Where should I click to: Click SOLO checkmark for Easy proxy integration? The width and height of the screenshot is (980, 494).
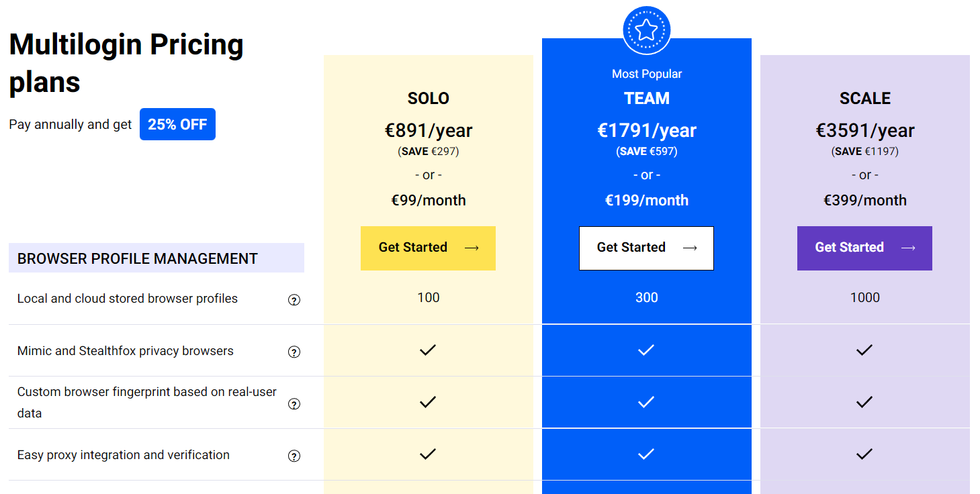pyautogui.click(x=428, y=454)
